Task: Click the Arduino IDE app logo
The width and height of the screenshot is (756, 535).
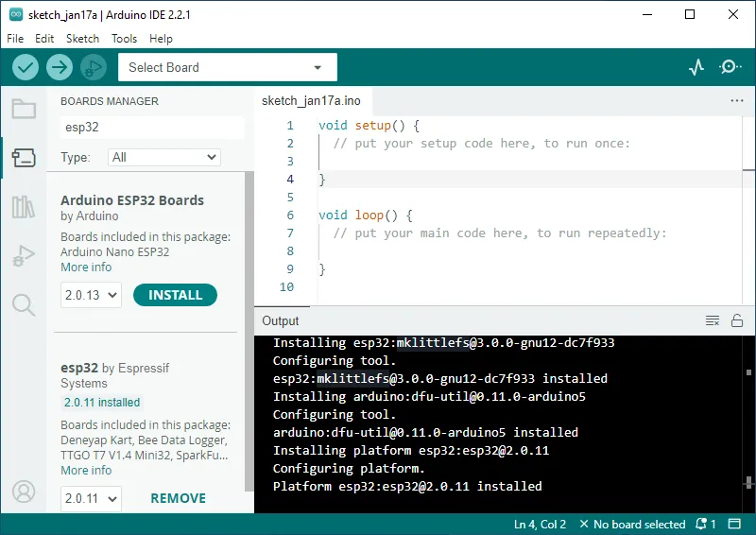Action: (x=16, y=14)
